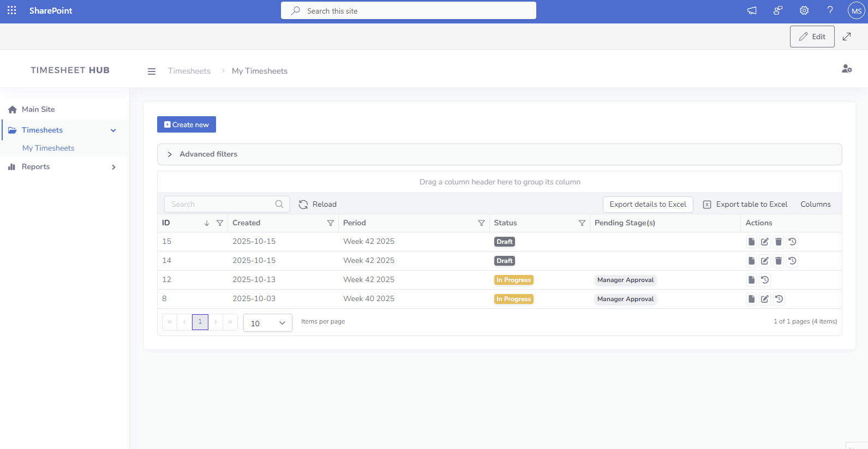Click the Create new button
The image size is (868, 449).
187,124
